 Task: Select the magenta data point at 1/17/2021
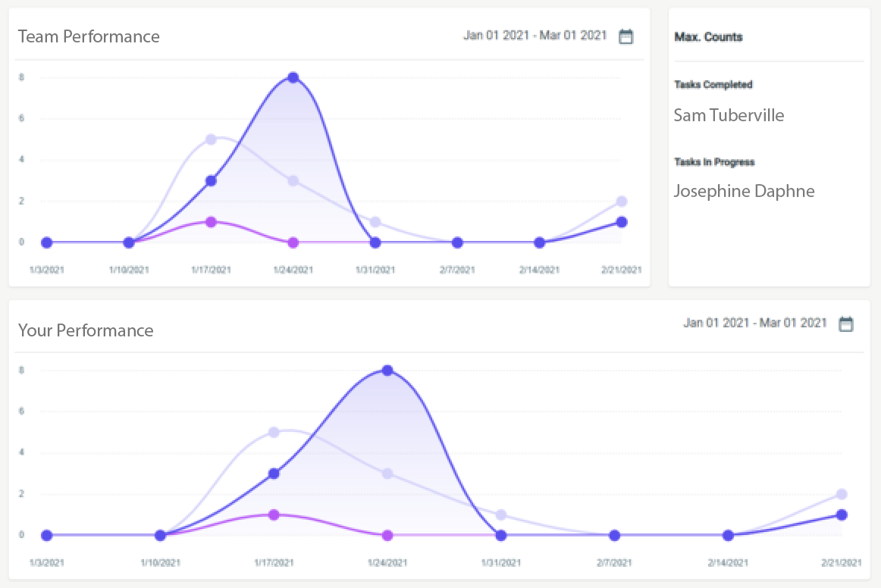click(212, 222)
